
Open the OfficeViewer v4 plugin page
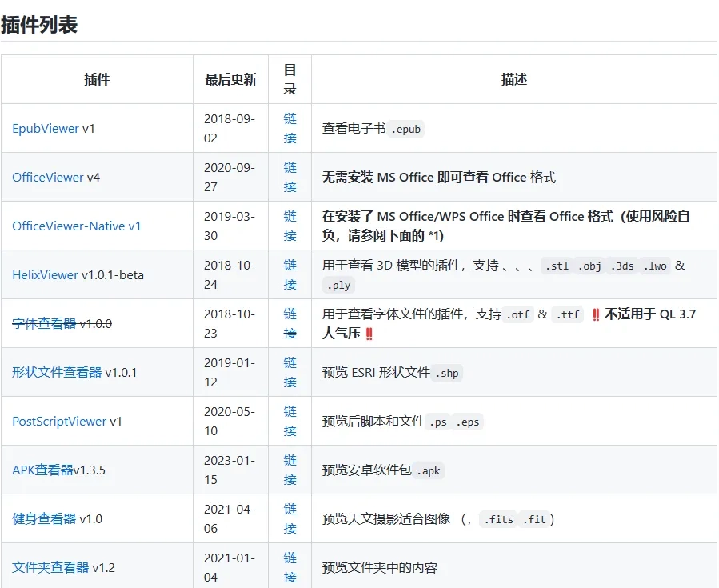tap(46, 177)
